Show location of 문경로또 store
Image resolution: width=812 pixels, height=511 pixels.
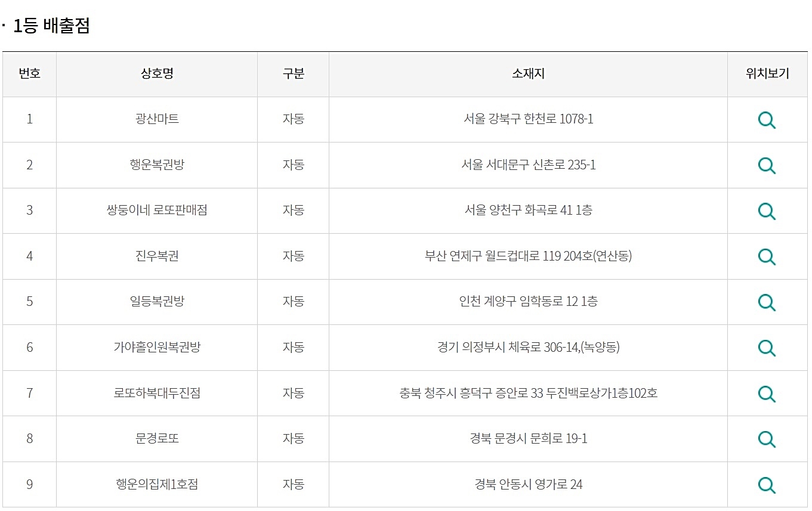tap(767, 439)
